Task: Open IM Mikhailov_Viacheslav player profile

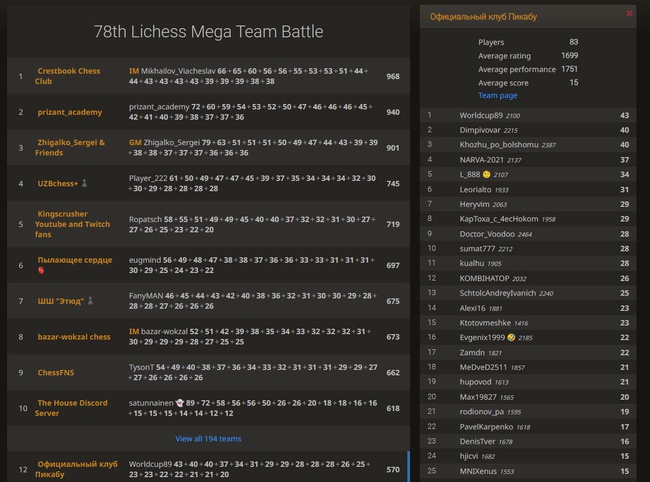Action: pyautogui.click(x=172, y=71)
